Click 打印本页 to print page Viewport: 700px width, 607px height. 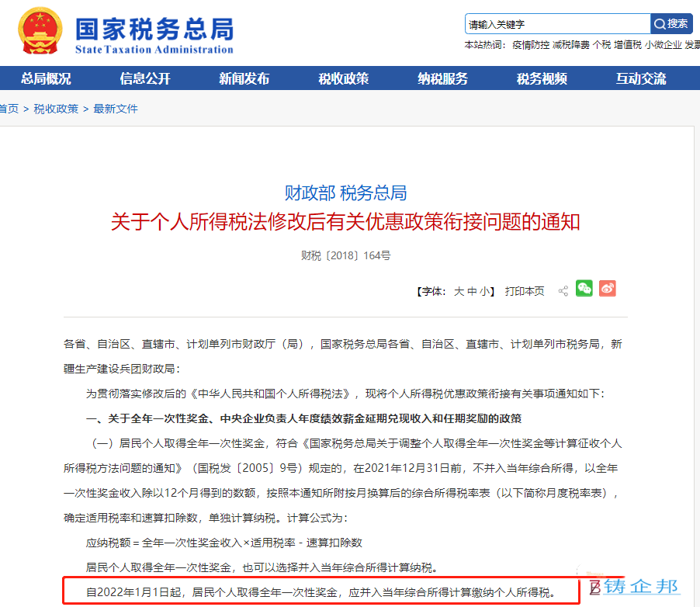(525, 292)
